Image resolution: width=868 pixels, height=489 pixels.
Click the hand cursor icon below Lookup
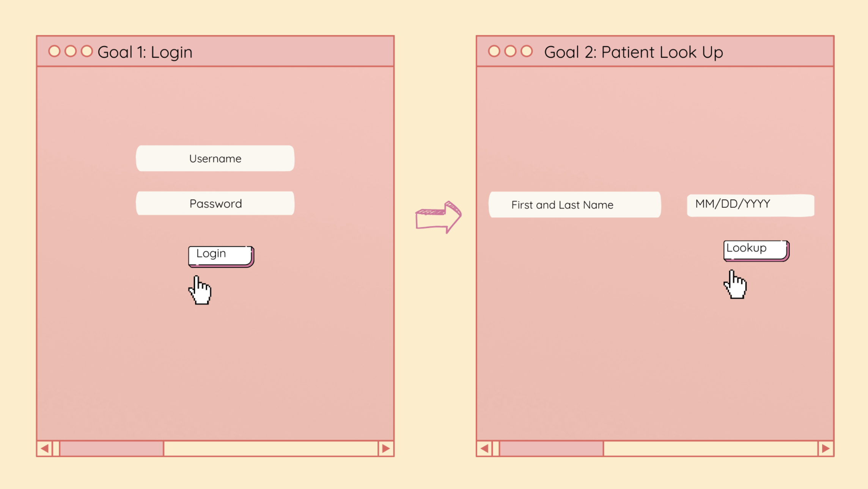point(736,285)
